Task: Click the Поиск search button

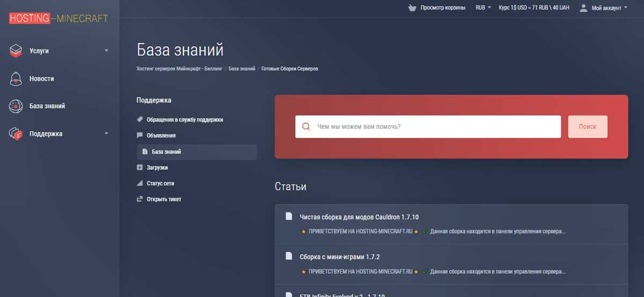Action: click(588, 127)
